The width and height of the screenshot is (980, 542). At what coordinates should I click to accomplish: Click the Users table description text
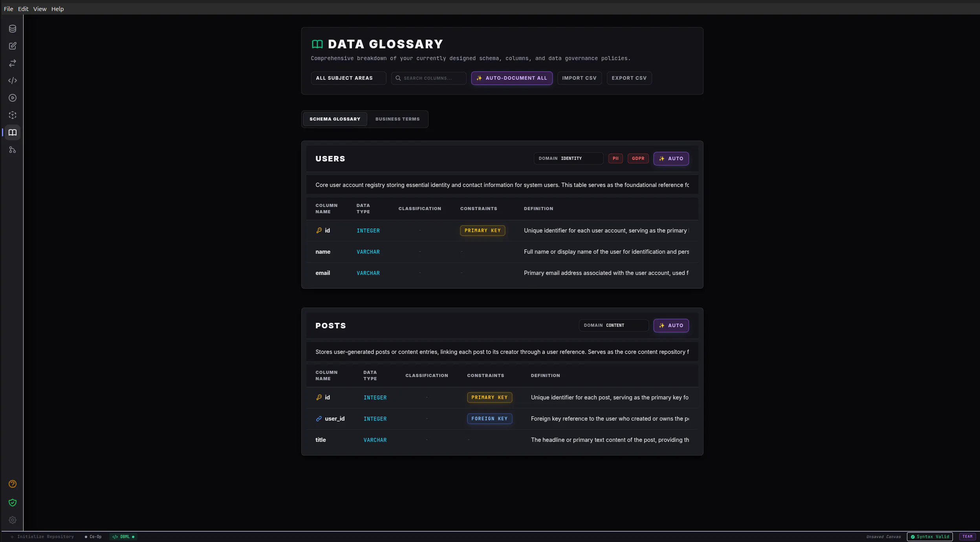click(502, 185)
